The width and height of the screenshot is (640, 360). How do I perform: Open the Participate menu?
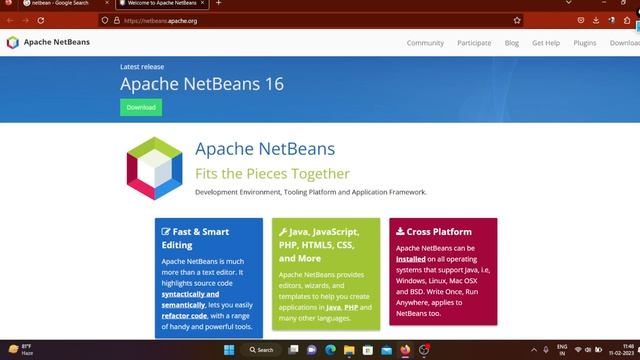pyautogui.click(x=474, y=43)
